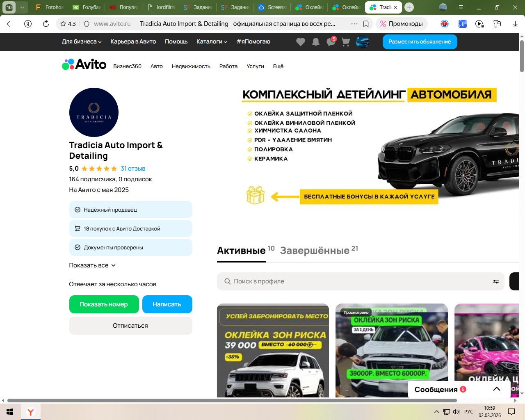Screen dimensions: 525x420
Task: Click 'Отписаться' to unsubscribe
Action: (x=130, y=326)
